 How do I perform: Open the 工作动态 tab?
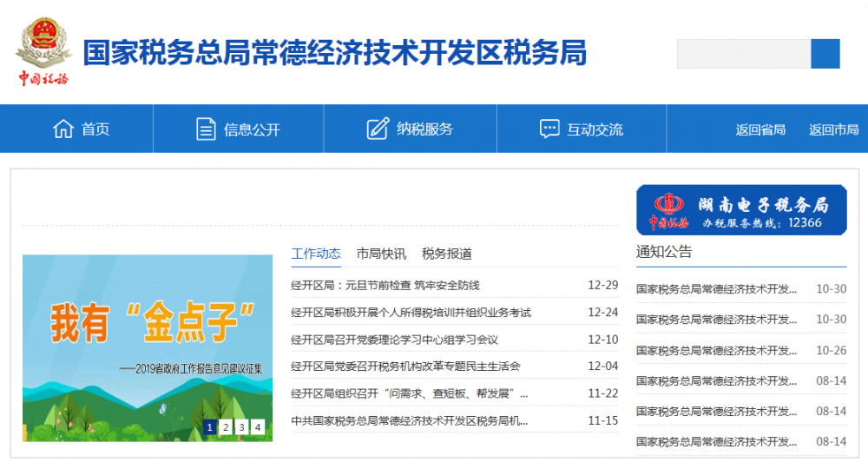[x=316, y=254]
